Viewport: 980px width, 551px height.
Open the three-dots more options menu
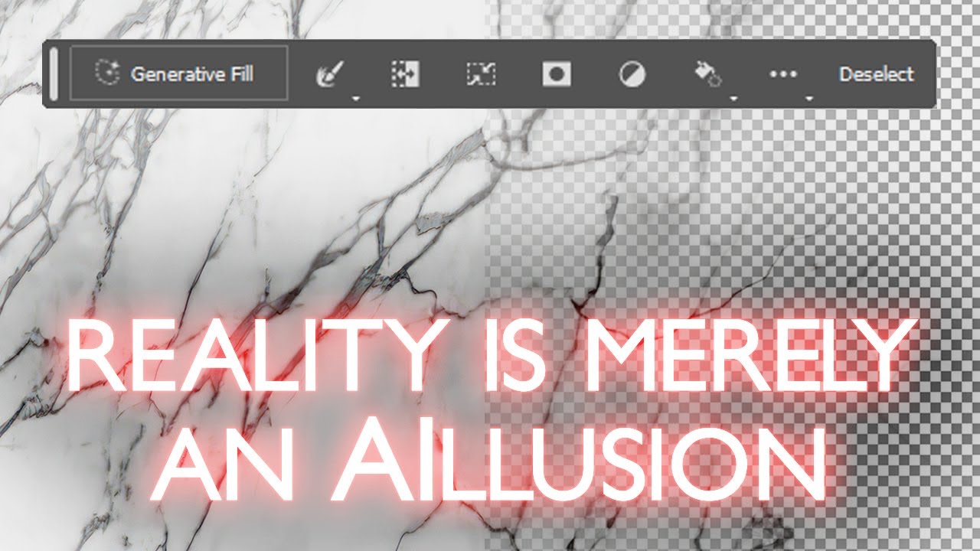(783, 74)
